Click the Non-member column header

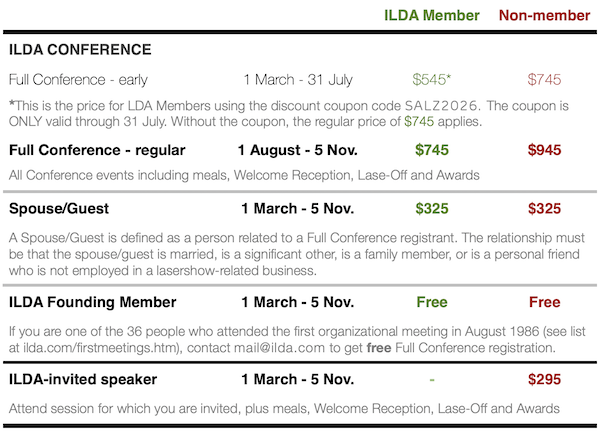tap(545, 15)
